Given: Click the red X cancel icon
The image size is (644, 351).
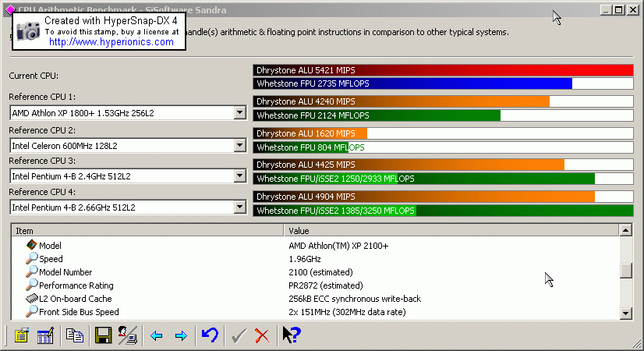Looking at the screenshot, I should (x=262, y=336).
